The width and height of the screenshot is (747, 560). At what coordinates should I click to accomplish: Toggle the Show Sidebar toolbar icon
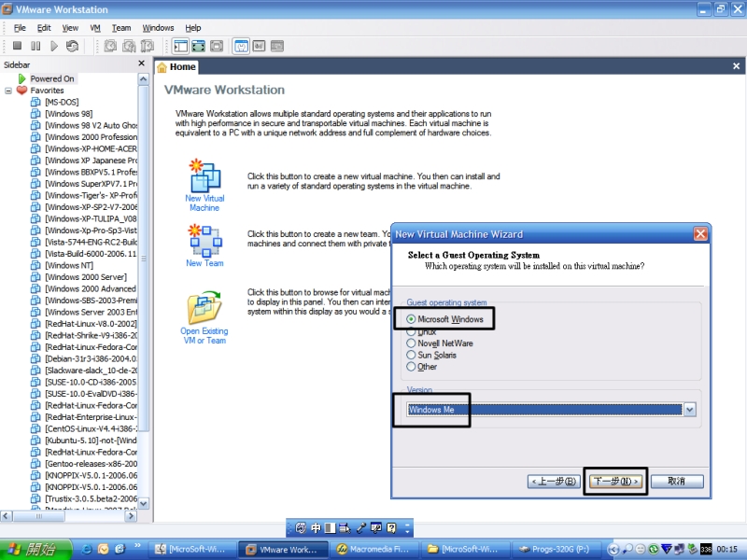(x=180, y=46)
